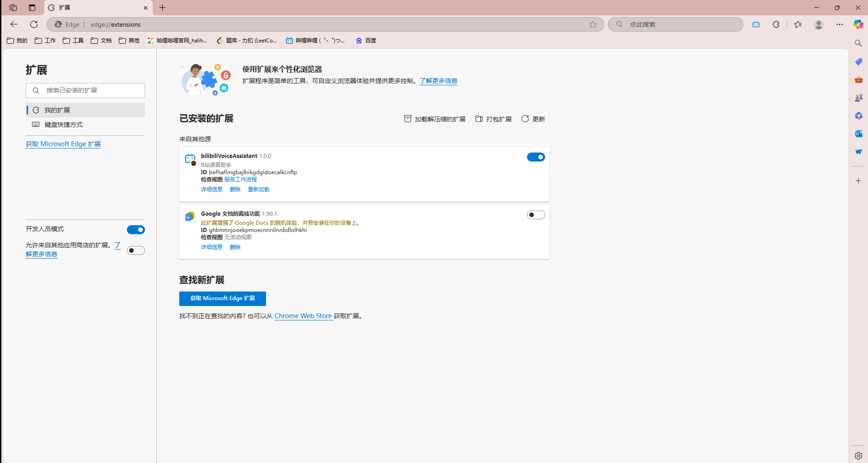The height and width of the screenshot is (463, 868).
Task: Open the 其他 bookmarks folder
Action: [129, 41]
